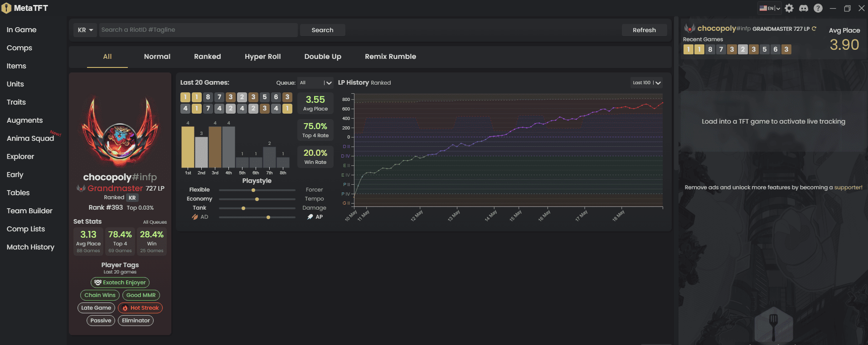Screen dimensions: 868x345
Task: Switch to the Ranked tab
Action: tap(208, 57)
